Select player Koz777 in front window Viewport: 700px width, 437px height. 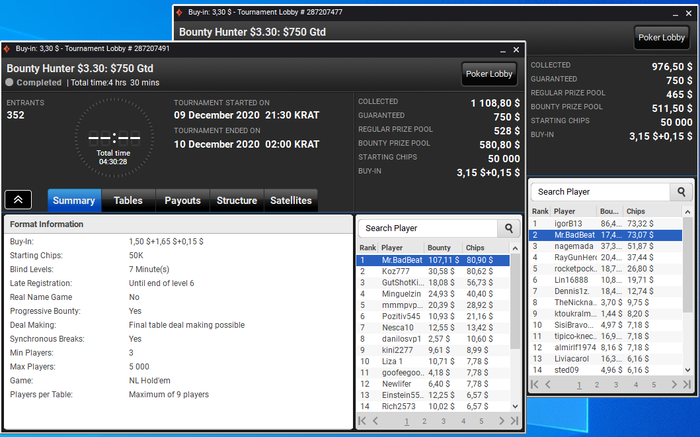tap(433, 271)
